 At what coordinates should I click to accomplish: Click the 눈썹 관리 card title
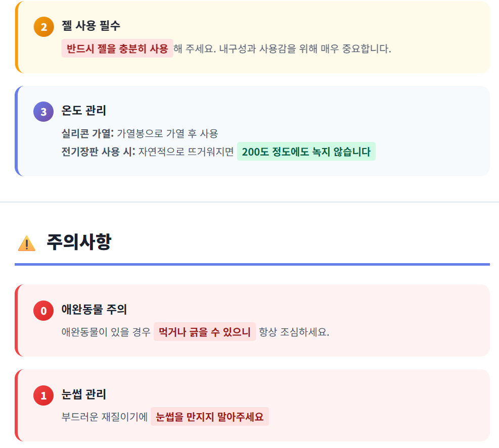click(x=83, y=394)
